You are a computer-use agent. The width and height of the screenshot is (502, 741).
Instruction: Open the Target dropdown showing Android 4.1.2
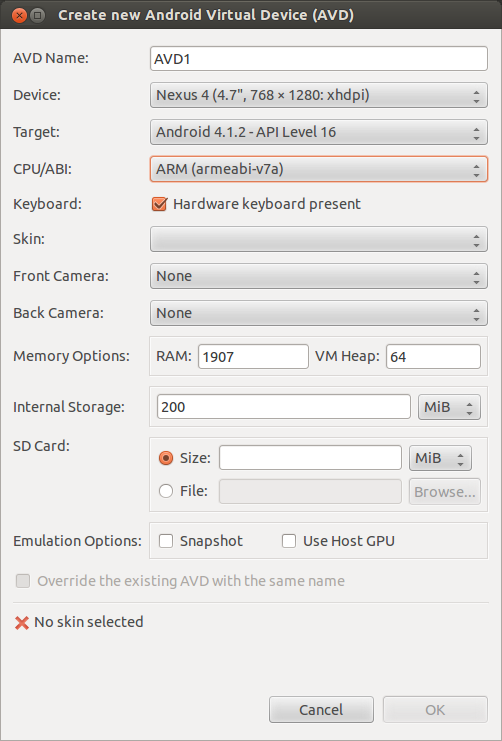319,132
